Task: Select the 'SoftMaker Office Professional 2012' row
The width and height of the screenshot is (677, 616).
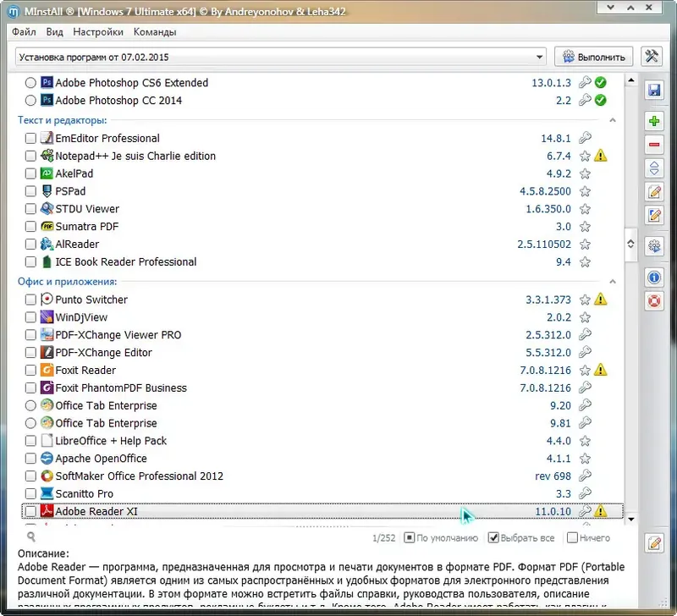Action: [322, 476]
